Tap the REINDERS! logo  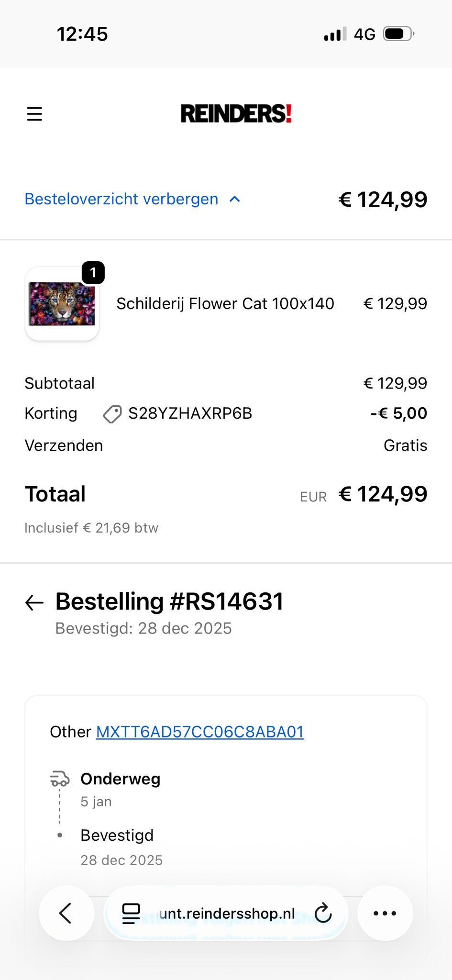[236, 114]
